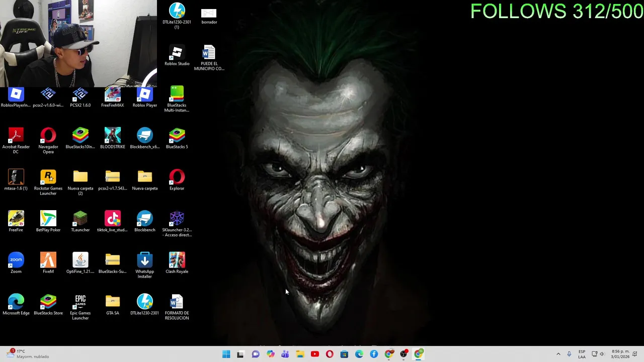Open Microsoft Teams in the taskbar

point(285,354)
